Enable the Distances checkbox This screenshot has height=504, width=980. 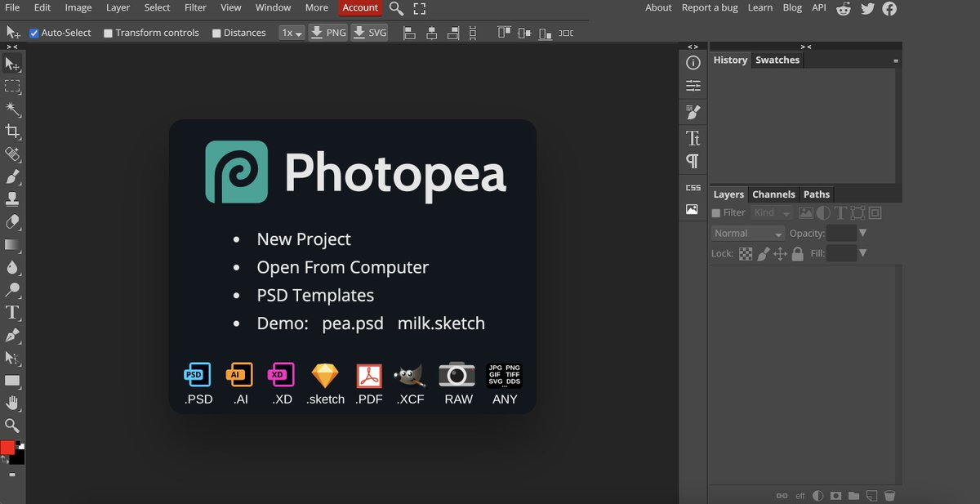point(216,33)
